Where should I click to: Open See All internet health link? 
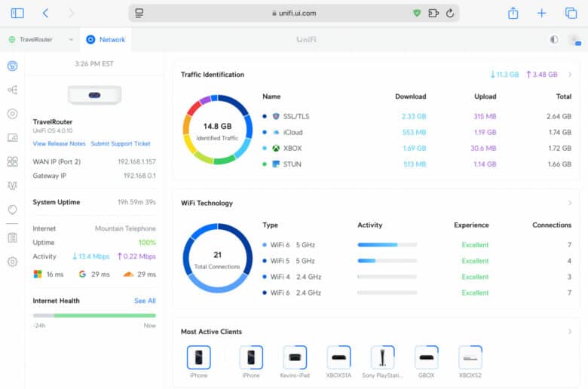[145, 301]
